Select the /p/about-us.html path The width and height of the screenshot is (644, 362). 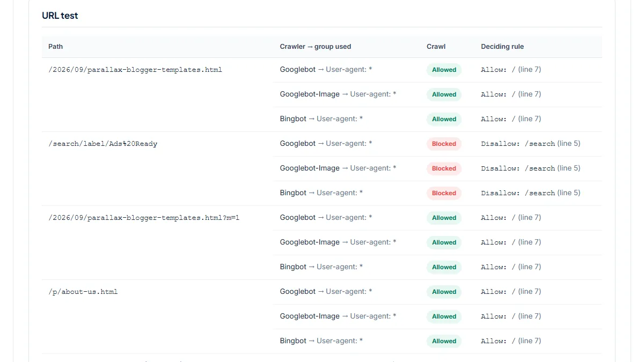pyautogui.click(x=83, y=292)
